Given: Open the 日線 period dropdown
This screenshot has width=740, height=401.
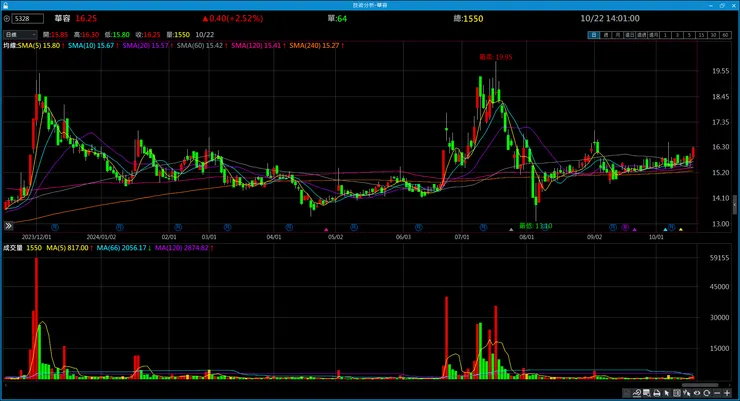Looking at the screenshot, I should click(x=20, y=34).
